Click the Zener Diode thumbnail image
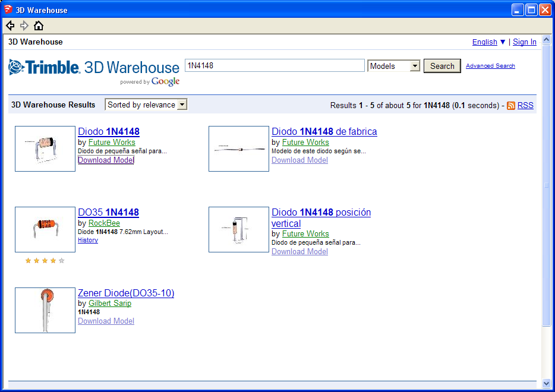 click(45, 310)
